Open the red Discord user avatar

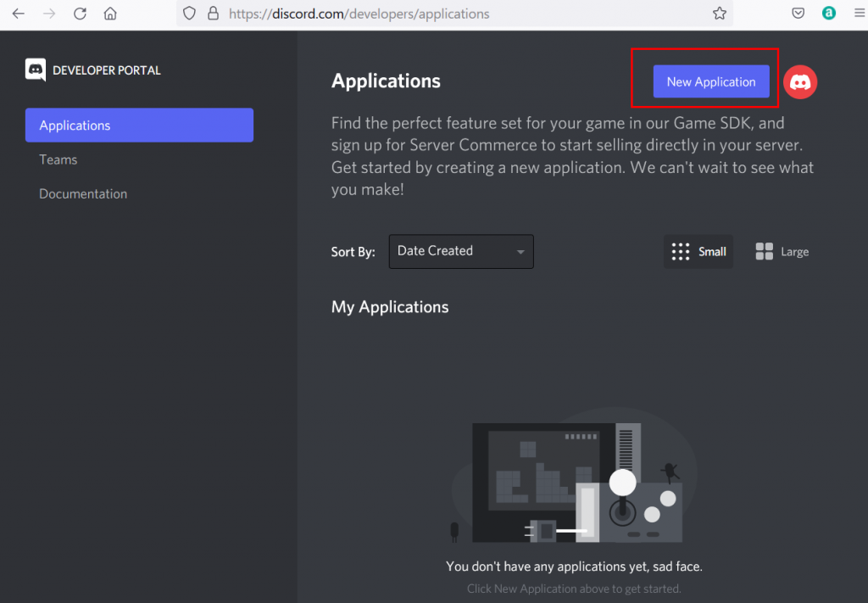pyautogui.click(x=800, y=82)
